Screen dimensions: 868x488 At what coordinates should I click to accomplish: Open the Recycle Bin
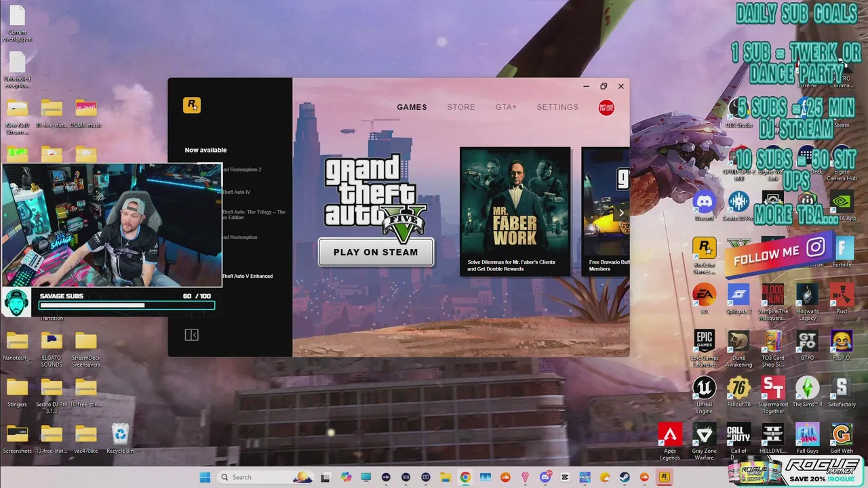tap(120, 439)
